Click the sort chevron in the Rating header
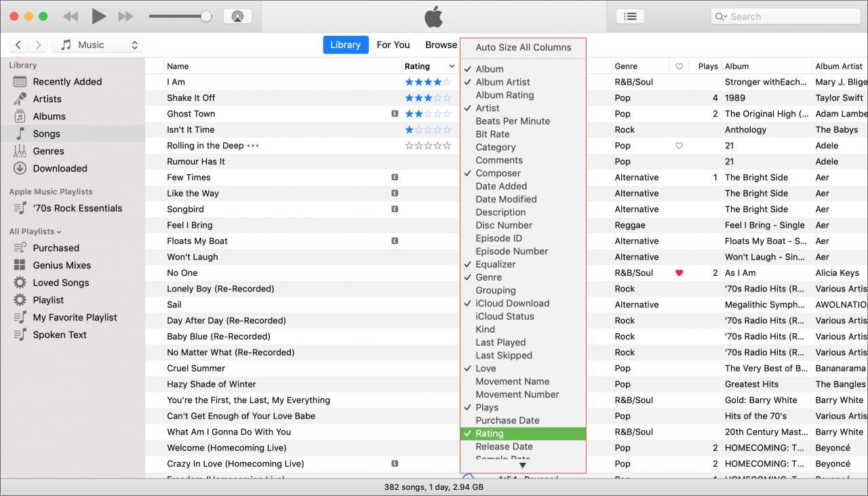Image resolution: width=868 pixels, height=496 pixels. click(452, 66)
